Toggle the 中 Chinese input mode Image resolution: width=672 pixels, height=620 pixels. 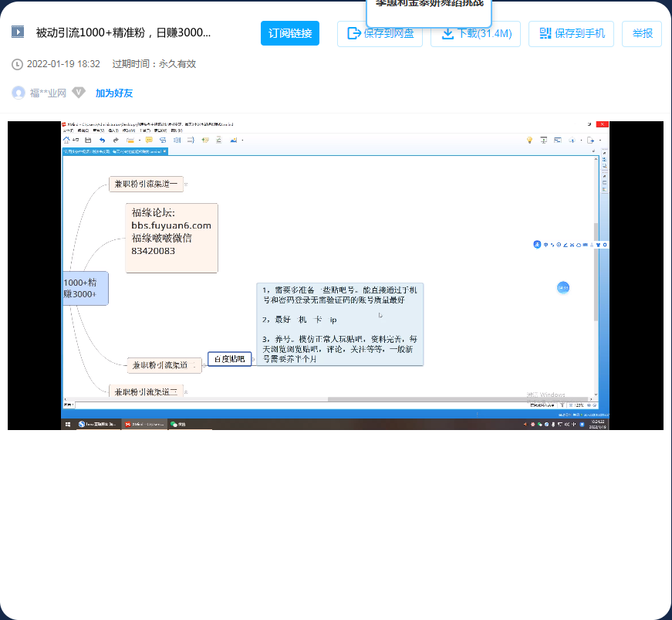pos(546,245)
